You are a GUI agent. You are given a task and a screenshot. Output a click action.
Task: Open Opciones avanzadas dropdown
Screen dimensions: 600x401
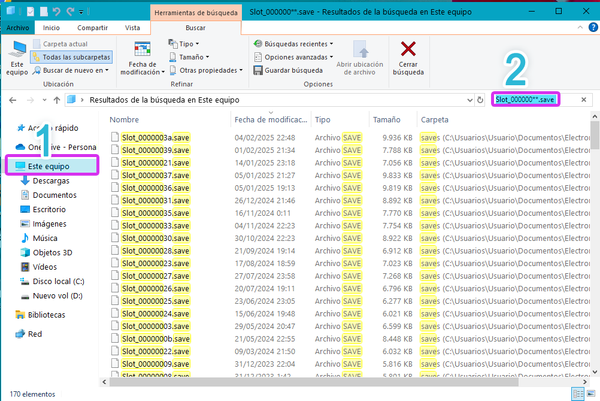(x=293, y=57)
